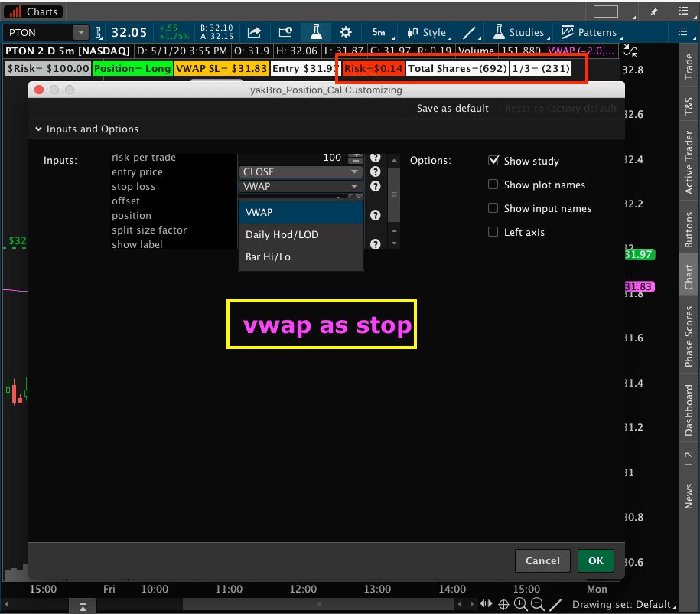This screenshot has height=614, width=700.
Task: Open the flask-shaped Studies editor icon
Action: tap(315, 32)
